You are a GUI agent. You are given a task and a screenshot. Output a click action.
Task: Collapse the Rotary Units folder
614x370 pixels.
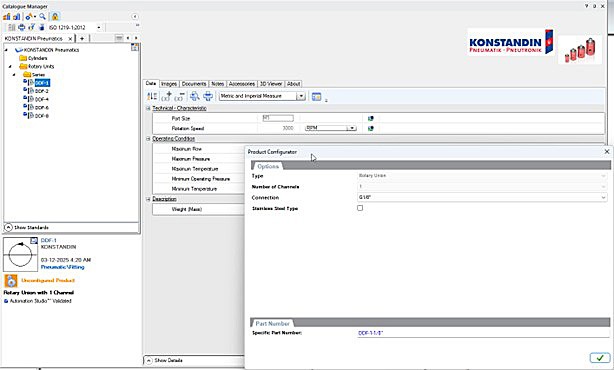tap(10, 66)
